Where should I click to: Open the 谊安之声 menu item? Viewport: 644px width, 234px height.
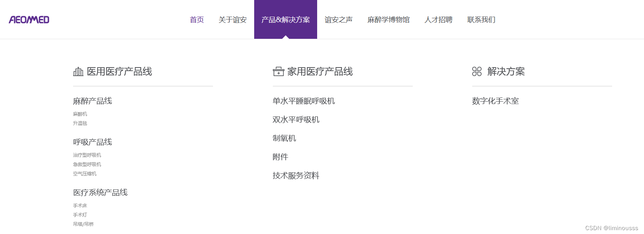[x=339, y=19]
